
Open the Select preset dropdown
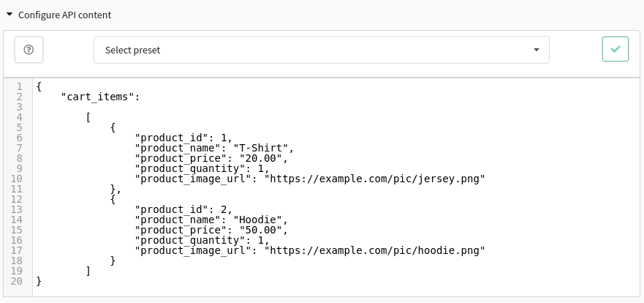pyautogui.click(x=321, y=50)
